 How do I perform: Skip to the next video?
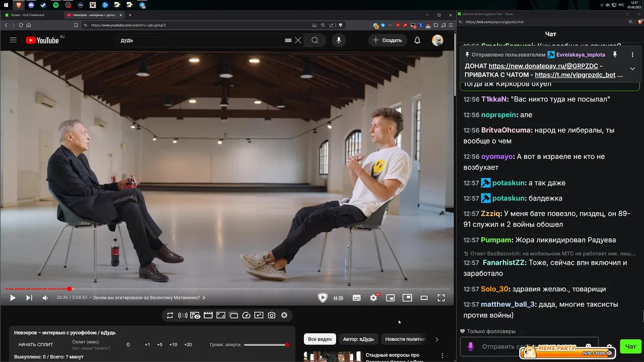tap(29, 298)
